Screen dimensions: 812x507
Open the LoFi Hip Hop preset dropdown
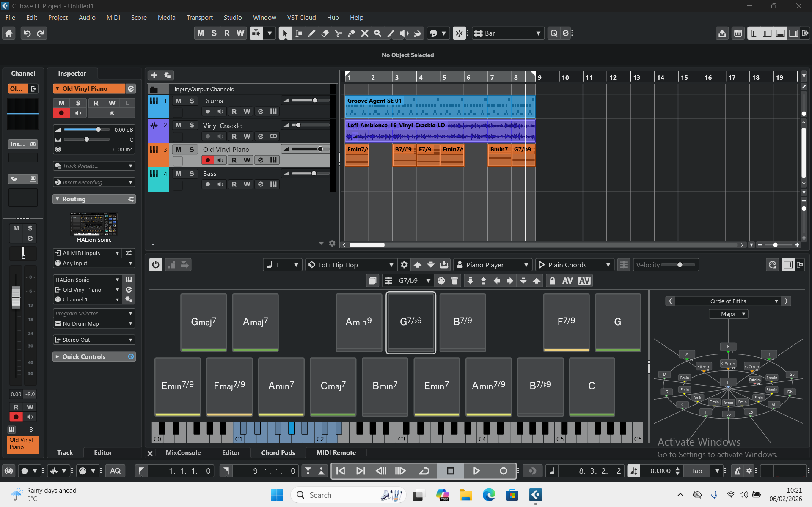click(x=351, y=265)
